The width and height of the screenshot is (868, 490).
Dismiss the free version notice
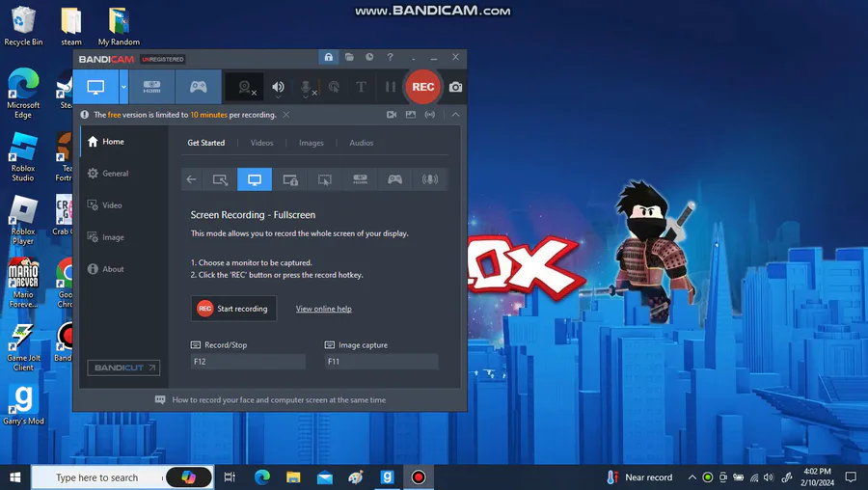click(x=286, y=115)
